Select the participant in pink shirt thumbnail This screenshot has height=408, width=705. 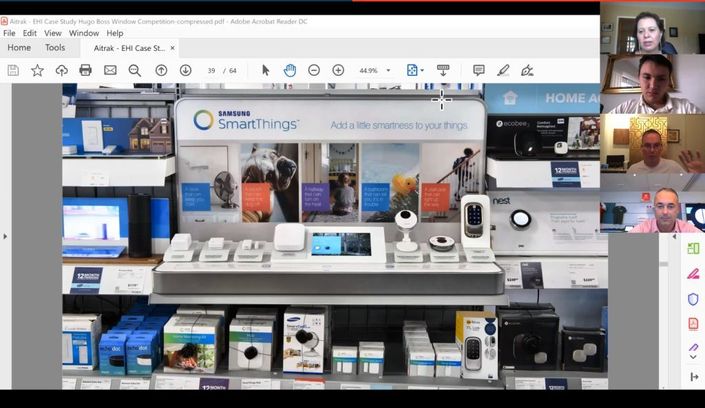(x=652, y=203)
